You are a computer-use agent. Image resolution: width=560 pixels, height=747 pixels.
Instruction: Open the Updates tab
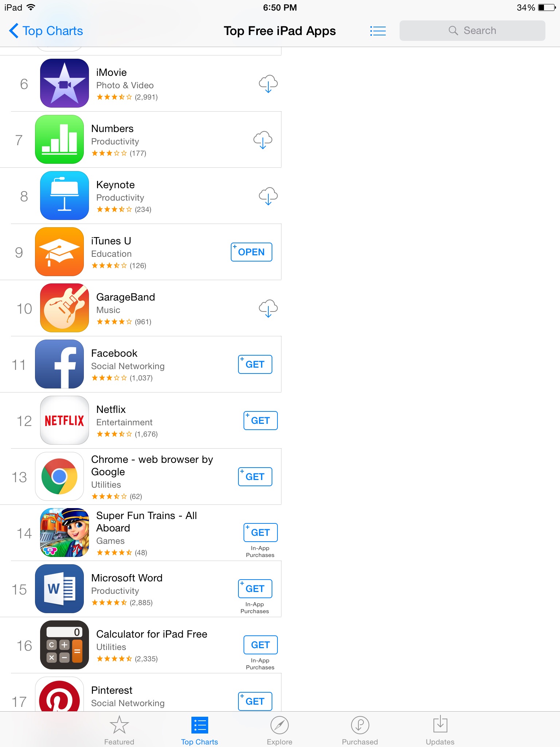tap(440, 730)
